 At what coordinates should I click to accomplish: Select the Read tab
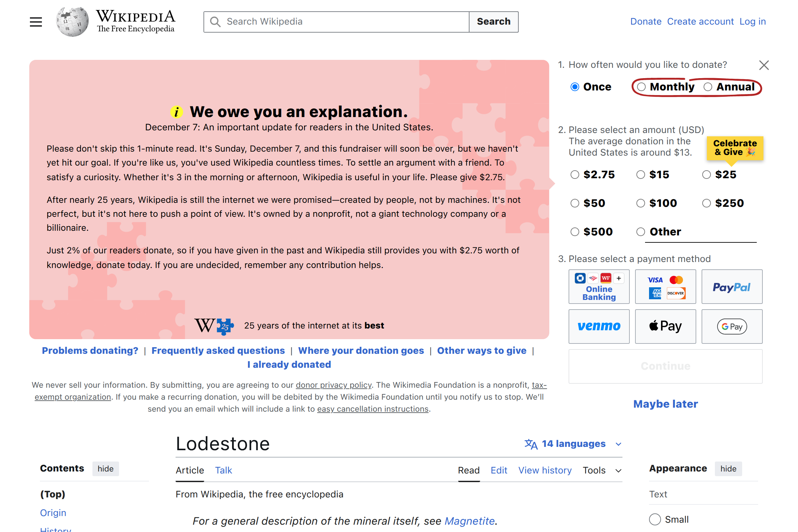tap(468, 470)
